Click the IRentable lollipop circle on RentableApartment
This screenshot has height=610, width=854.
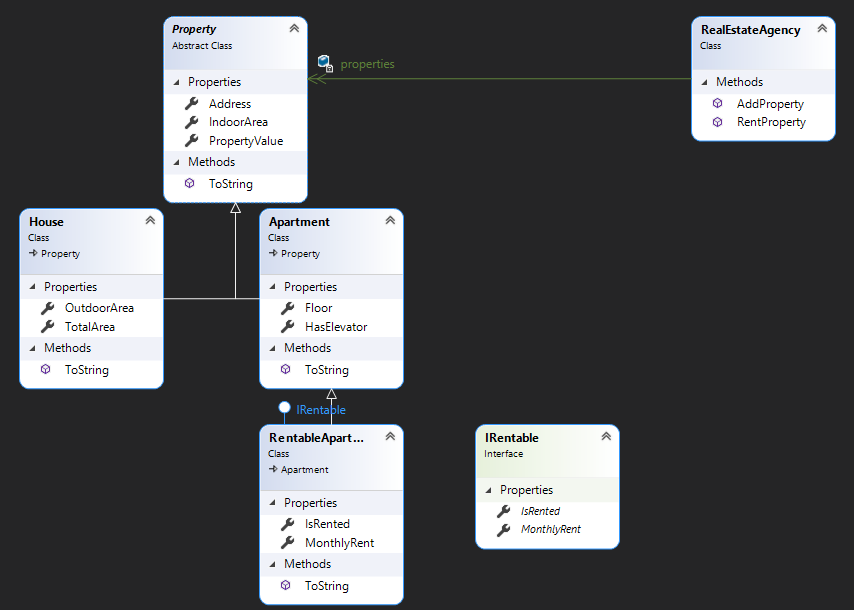pyautogui.click(x=284, y=408)
